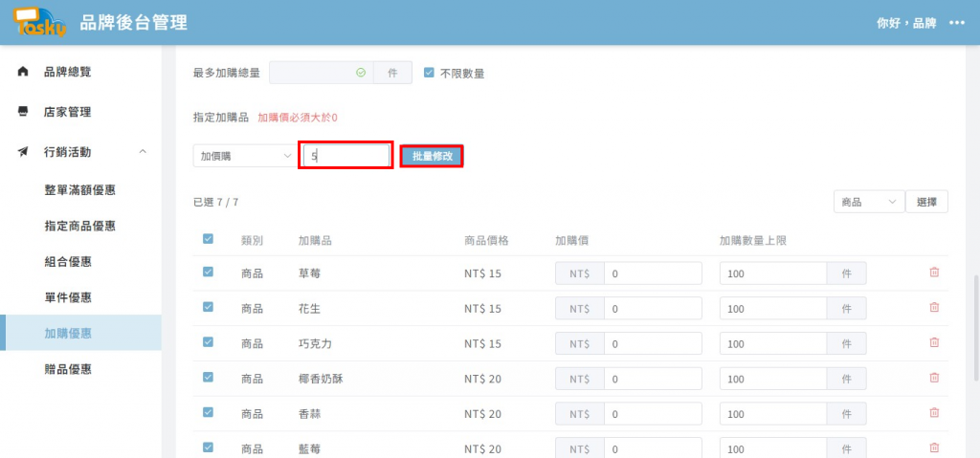The height and width of the screenshot is (458, 980).
Task: Click the 加購價 field for 椰香奶酥
Action: click(653, 378)
